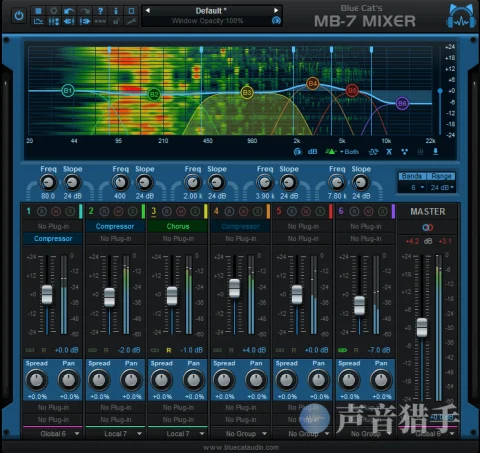Click the spectrum graph vertical gain slider
The width and height of the screenshot is (480, 453).
point(440,91)
